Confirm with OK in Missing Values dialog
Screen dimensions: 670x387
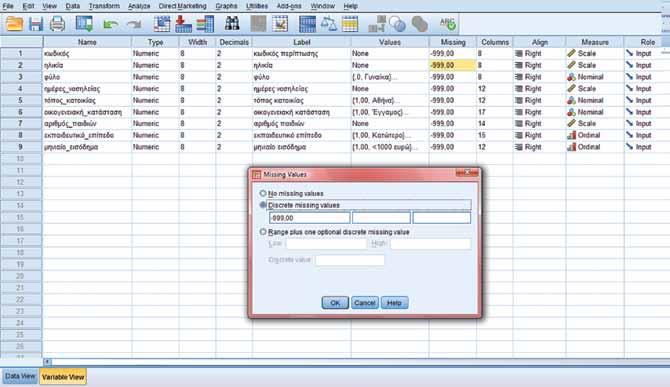coord(335,303)
